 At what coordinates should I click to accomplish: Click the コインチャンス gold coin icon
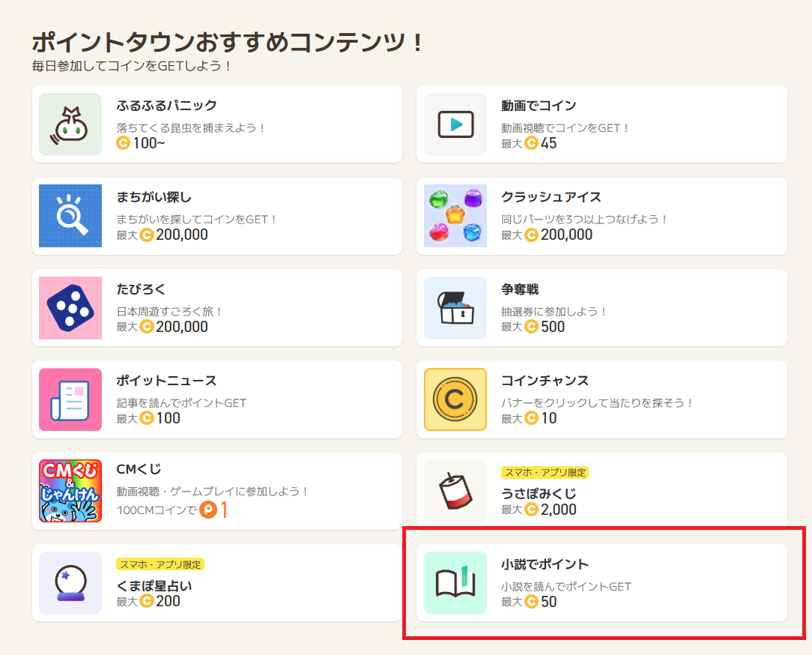(x=455, y=399)
